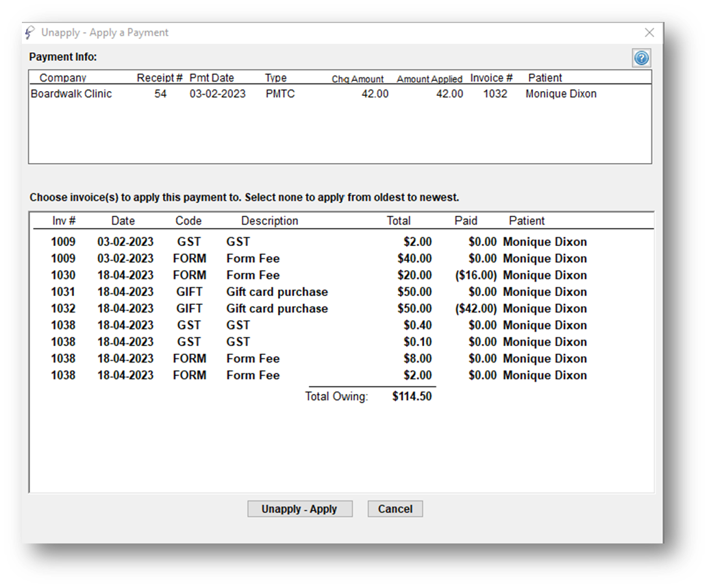This screenshot has height=588, width=709.
Task: Click the Patient column header in Payment Info
Action: (x=545, y=78)
